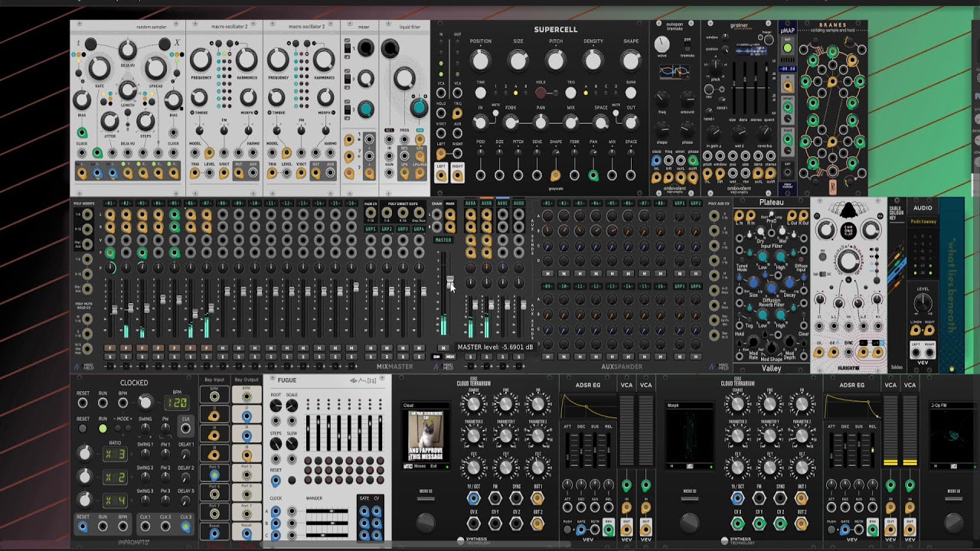Toggle the HOLD button on Supercell

[541, 93]
